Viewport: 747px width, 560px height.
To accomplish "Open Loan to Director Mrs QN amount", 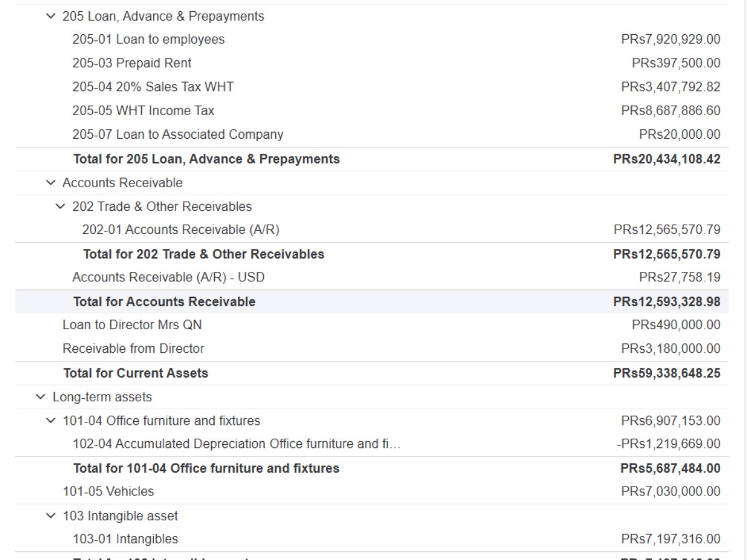I will point(676,325).
